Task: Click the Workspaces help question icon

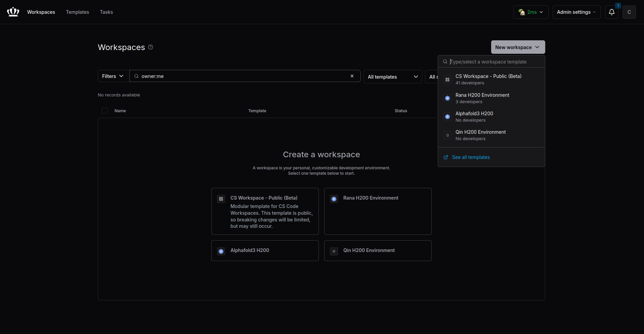Action: tap(151, 47)
